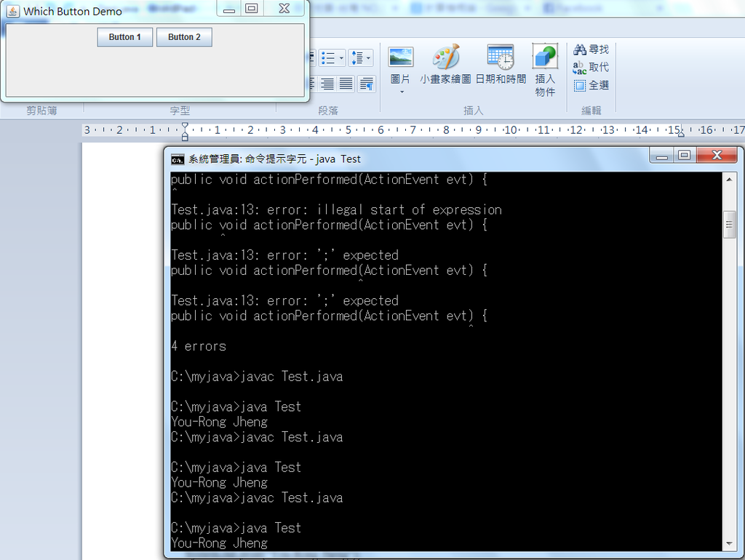
Task: Maximize the Which Button Demo window
Action: pyautogui.click(x=252, y=9)
